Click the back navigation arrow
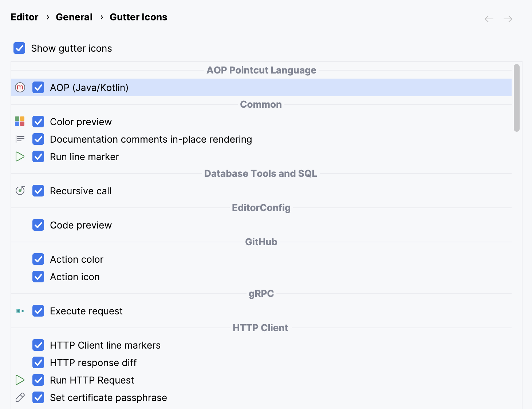The width and height of the screenshot is (532, 409). [489, 19]
